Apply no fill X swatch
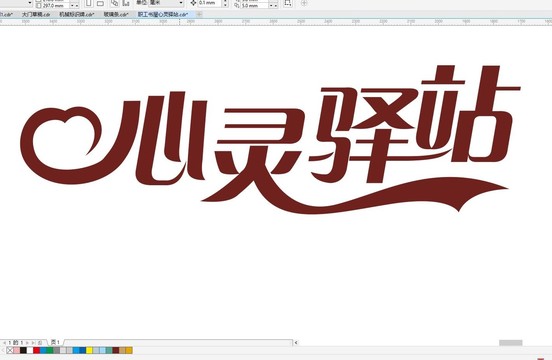 [10, 350]
